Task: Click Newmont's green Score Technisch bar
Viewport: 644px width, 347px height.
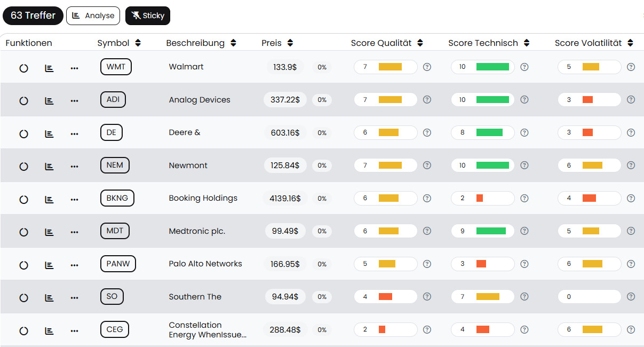Action: (x=492, y=165)
